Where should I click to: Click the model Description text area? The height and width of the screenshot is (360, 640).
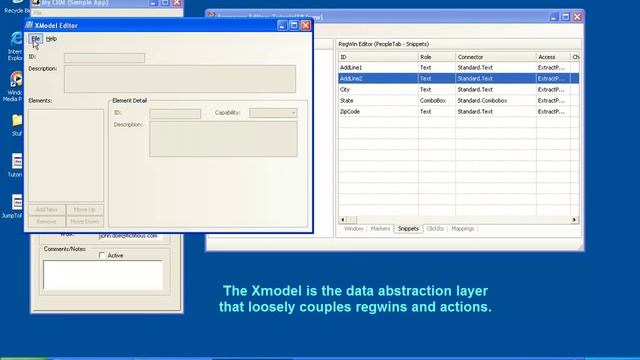coord(180,79)
